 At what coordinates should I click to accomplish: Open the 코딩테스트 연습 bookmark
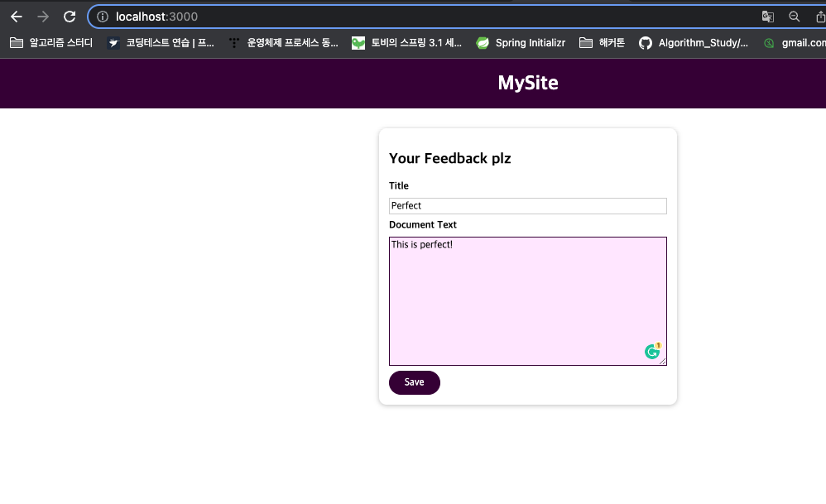coord(161,43)
